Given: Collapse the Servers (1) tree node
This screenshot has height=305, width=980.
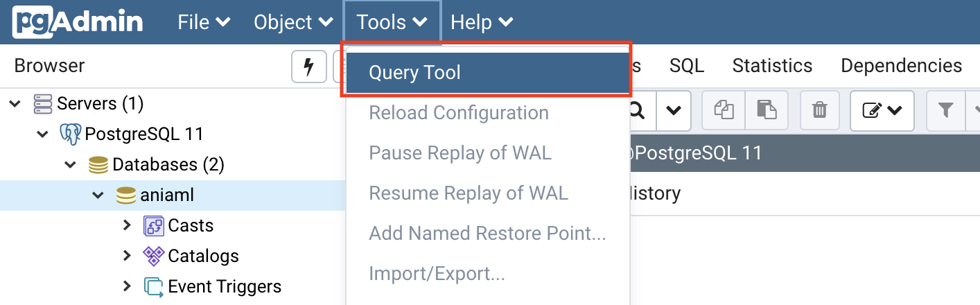Looking at the screenshot, I should click(15, 104).
